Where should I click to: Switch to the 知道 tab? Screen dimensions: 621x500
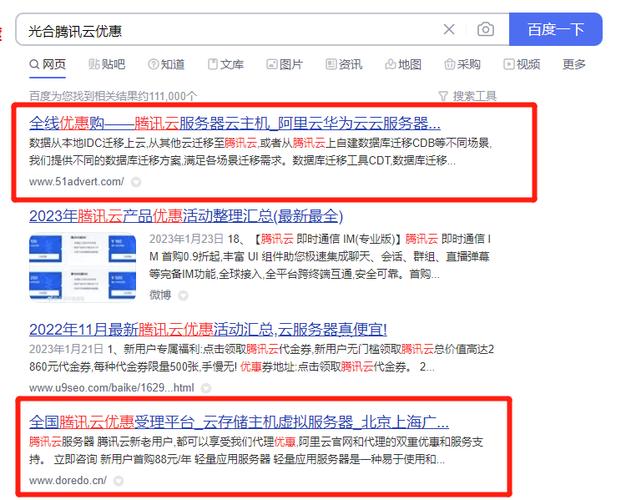point(166,64)
